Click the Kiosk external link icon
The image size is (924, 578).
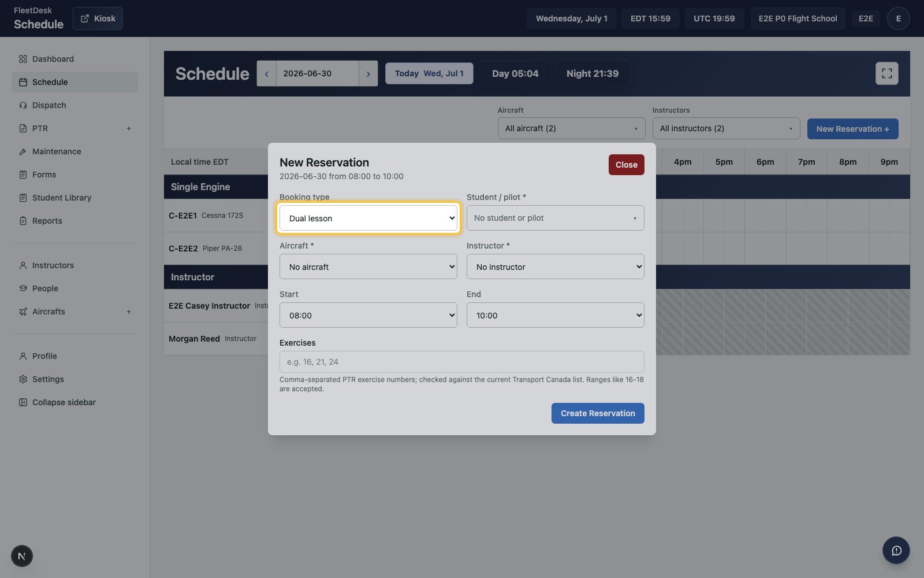pyautogui.click(x=85, y=18)
